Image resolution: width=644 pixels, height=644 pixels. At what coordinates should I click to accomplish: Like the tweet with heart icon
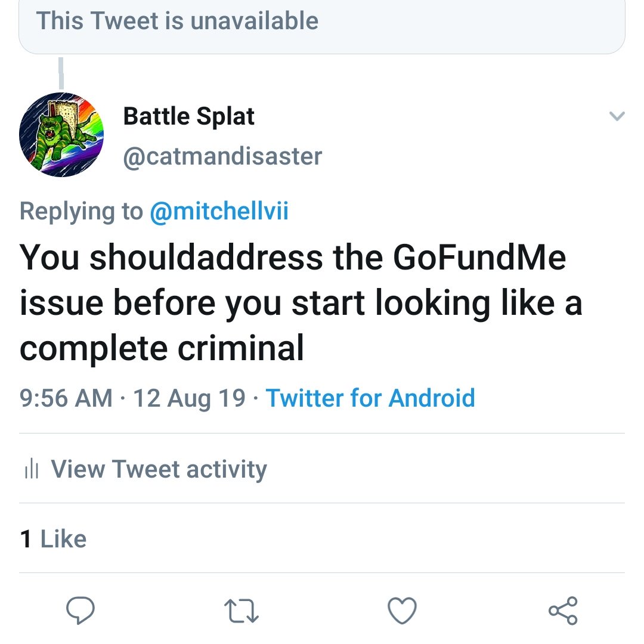pos(402,611)
